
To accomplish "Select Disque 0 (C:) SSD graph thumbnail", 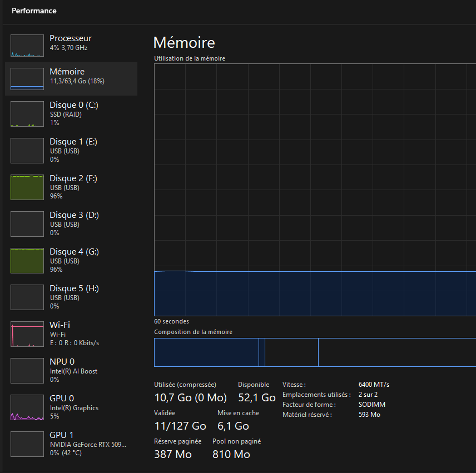I will pyautogui.click(x=27, y=114).
